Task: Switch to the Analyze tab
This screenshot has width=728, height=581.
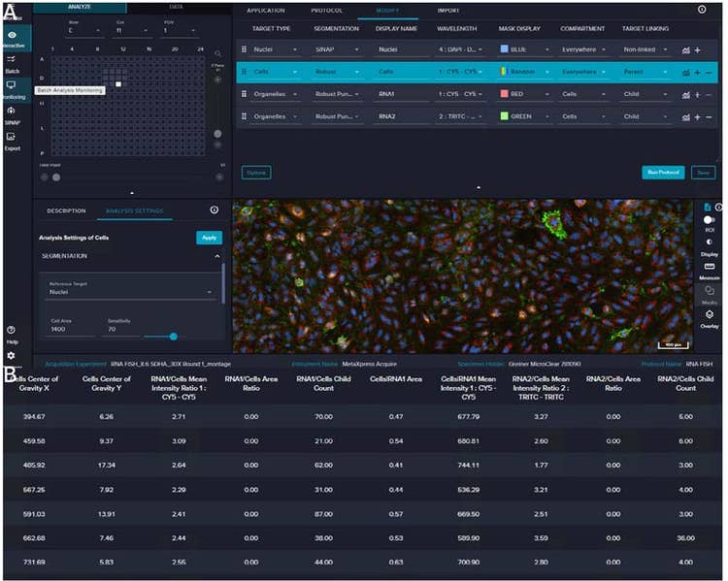Action: 80,7
